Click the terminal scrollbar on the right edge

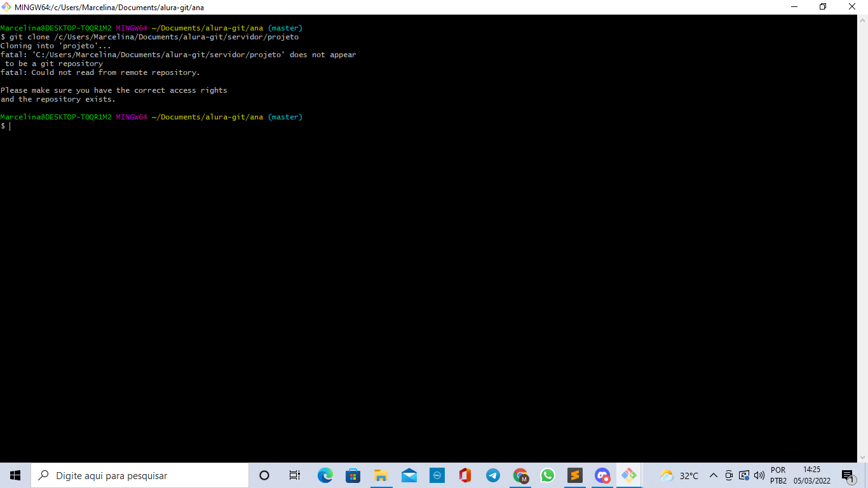click(863, 238)
